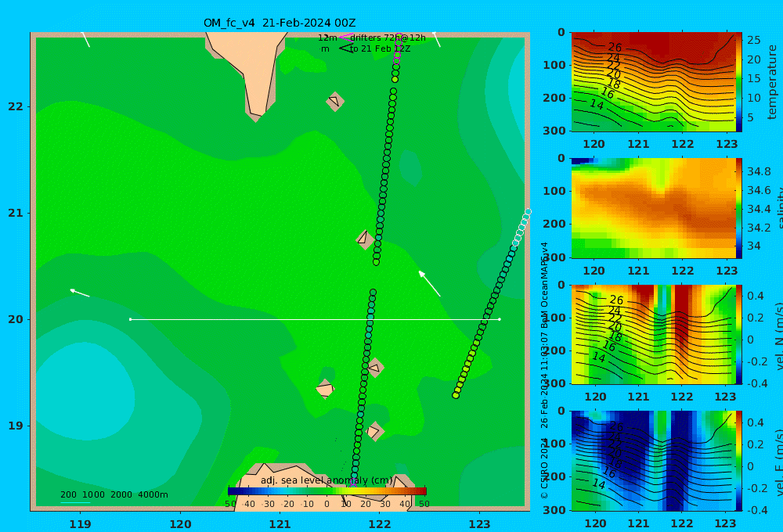783x532 pixels.
Task: Click the 'adj. sea level anomaly (cm)' label
Action: (327, 480)
